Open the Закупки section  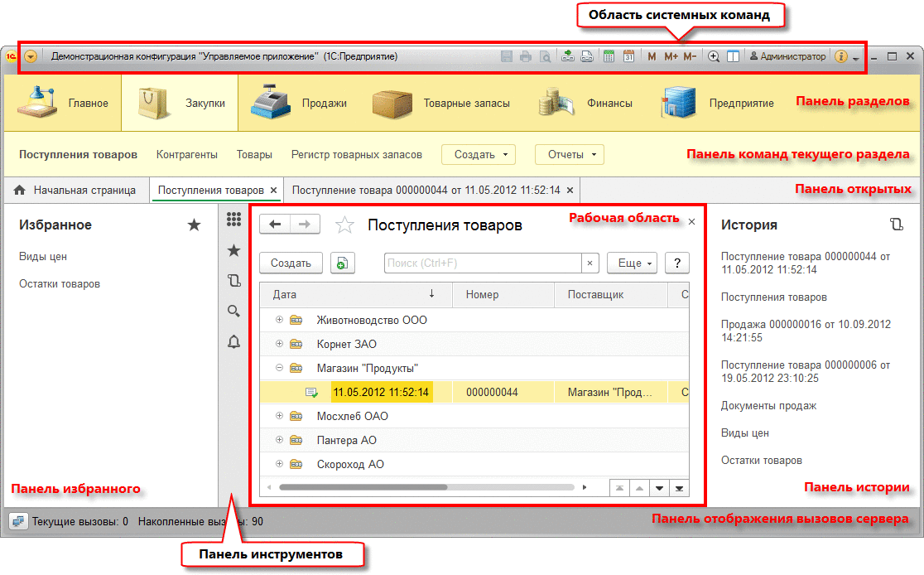pos(180,103)
